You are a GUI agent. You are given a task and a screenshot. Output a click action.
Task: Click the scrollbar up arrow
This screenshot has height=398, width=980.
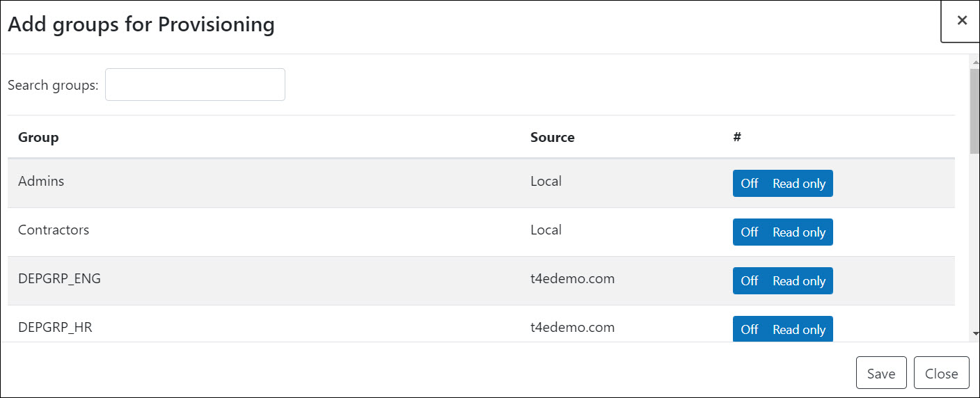tap(974, 61)
